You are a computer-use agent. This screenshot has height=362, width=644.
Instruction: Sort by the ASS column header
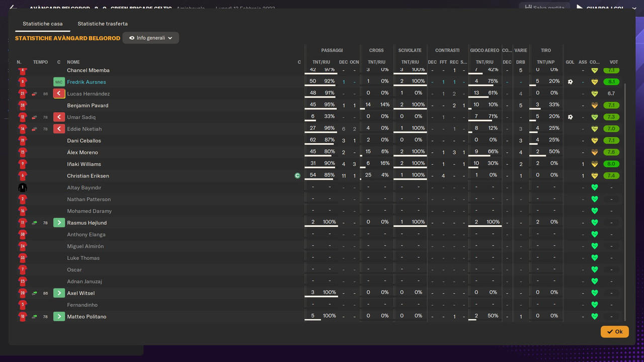point(583,62)
